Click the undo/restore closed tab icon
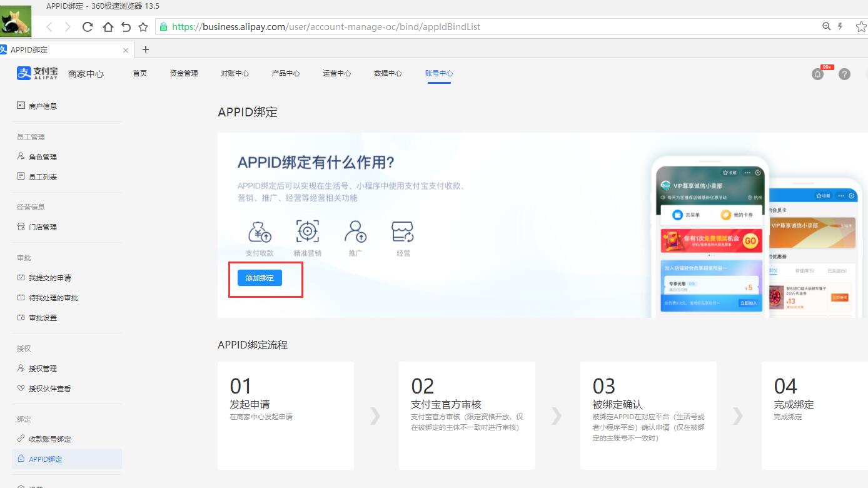The height and width of the screenshot is (488, 868). tap(126, 27)
